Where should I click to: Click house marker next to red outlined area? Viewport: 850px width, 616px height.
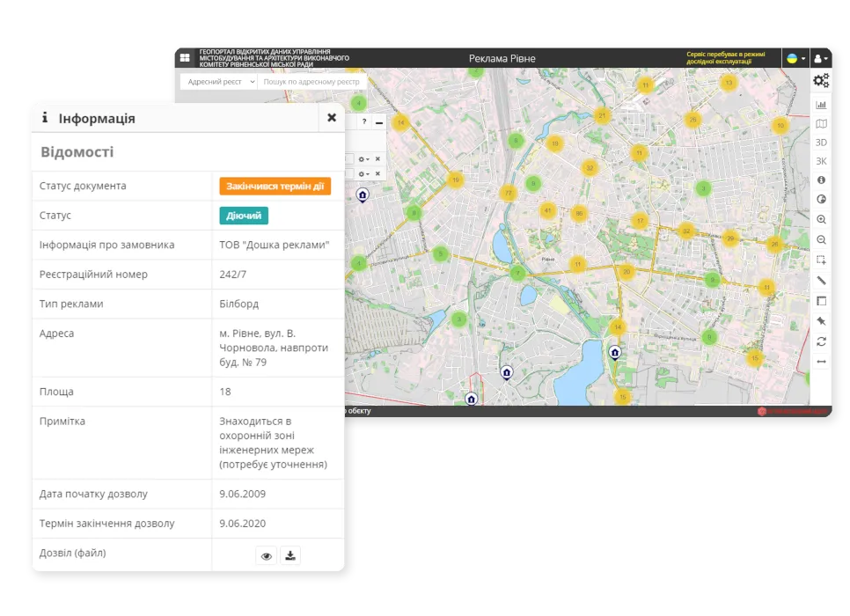click(472, 400)
